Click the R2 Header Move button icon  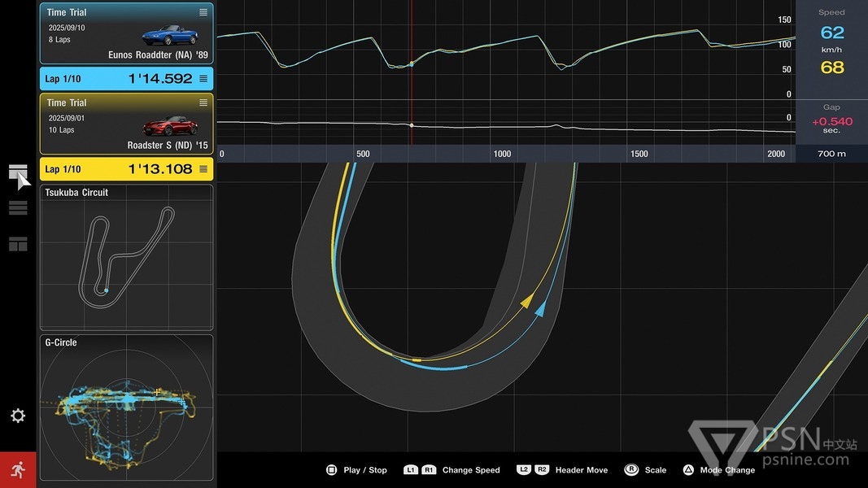542,470
